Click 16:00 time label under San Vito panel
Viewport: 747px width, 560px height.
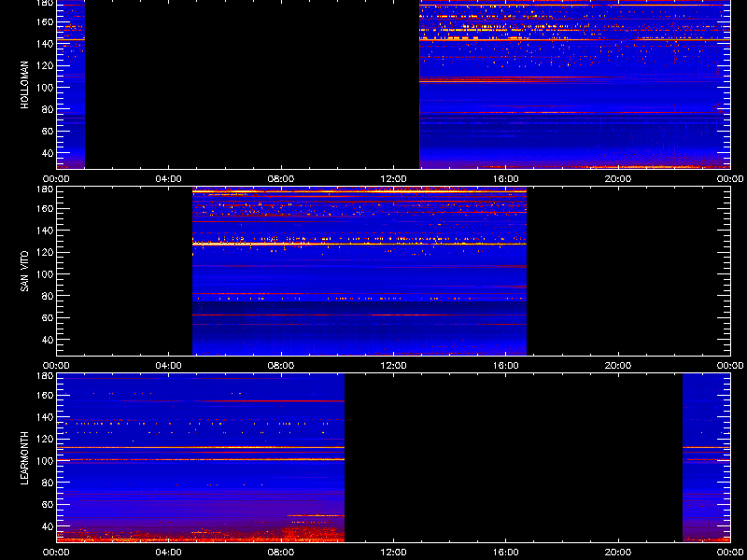coord(506,366)
